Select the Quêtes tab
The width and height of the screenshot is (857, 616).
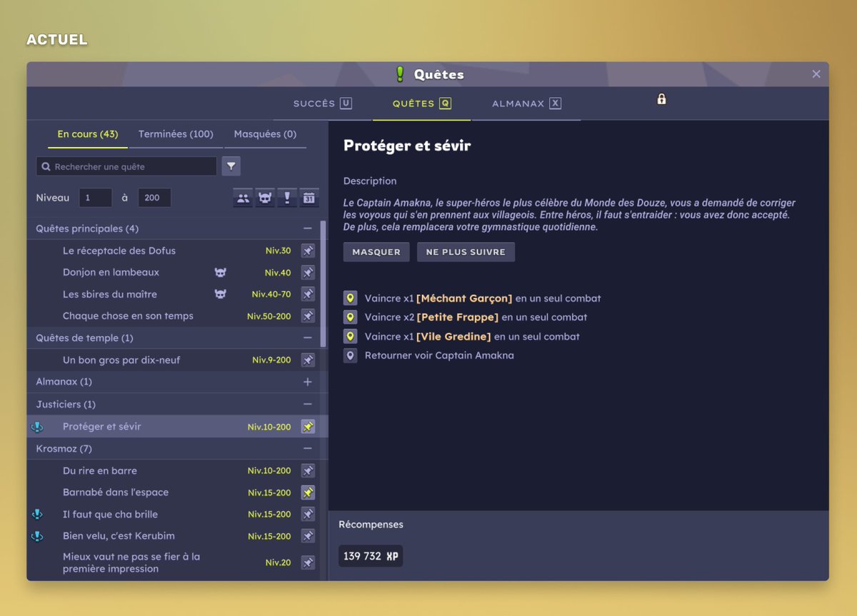[422, 103]
